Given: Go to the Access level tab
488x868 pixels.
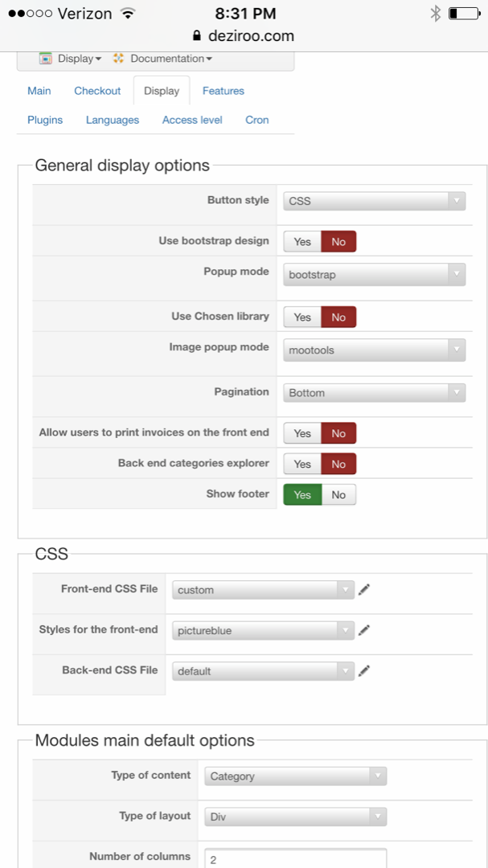Looking at the screenshot, I should coord(192,120).
